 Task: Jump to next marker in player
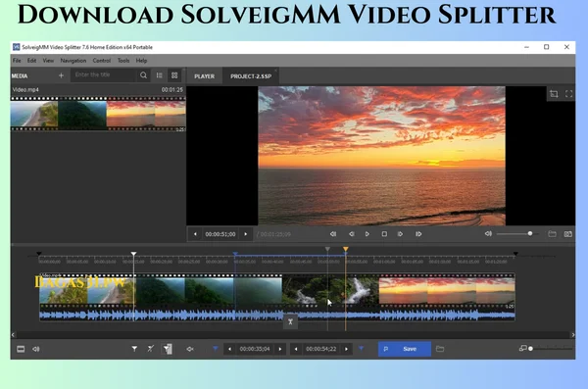coord(418,234)
